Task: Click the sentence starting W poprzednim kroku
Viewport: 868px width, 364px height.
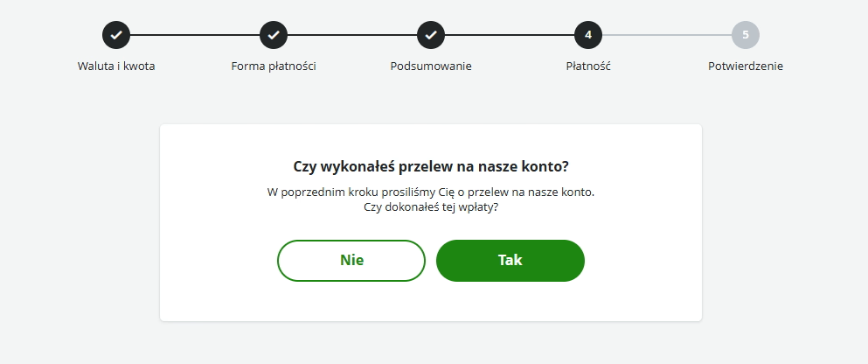Action: (x=431, y=192)
